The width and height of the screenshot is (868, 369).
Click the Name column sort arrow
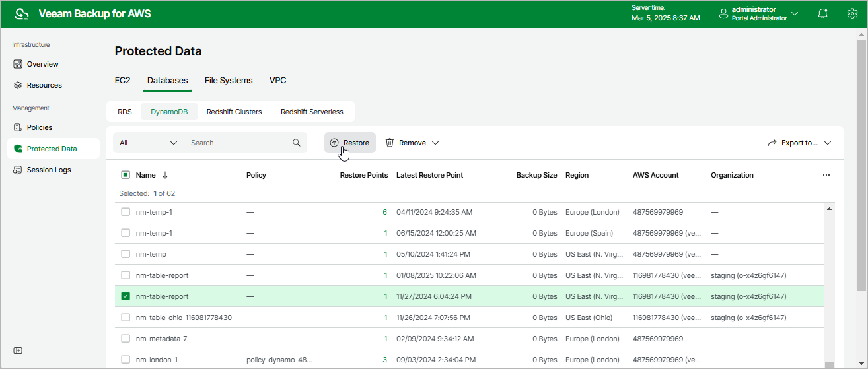point(165,175)
